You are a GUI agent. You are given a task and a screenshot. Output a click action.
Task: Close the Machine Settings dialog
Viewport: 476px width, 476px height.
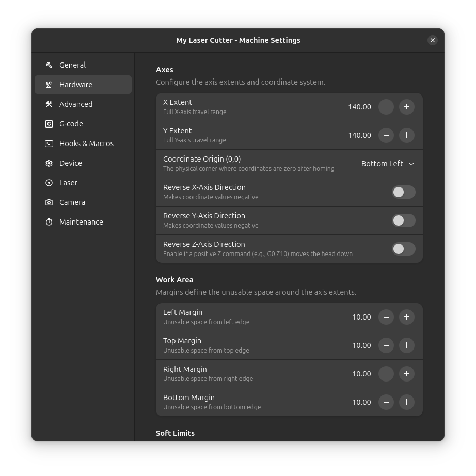[433, 40]
